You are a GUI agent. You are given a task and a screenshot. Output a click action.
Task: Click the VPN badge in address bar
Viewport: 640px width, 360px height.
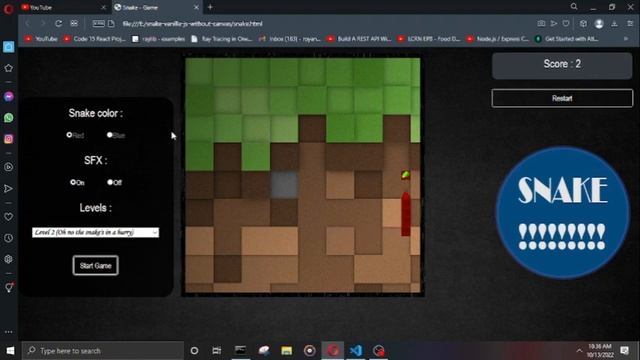click(98, 24)
